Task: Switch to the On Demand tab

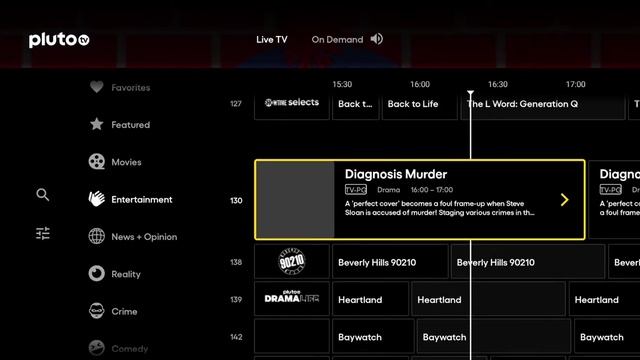Action: tap(337, 40)
